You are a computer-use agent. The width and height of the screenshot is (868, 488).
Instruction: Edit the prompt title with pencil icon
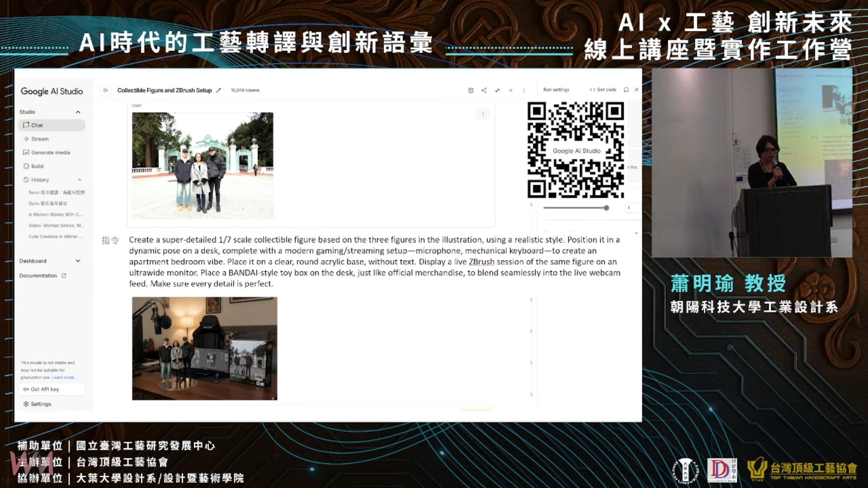[218, 90]
